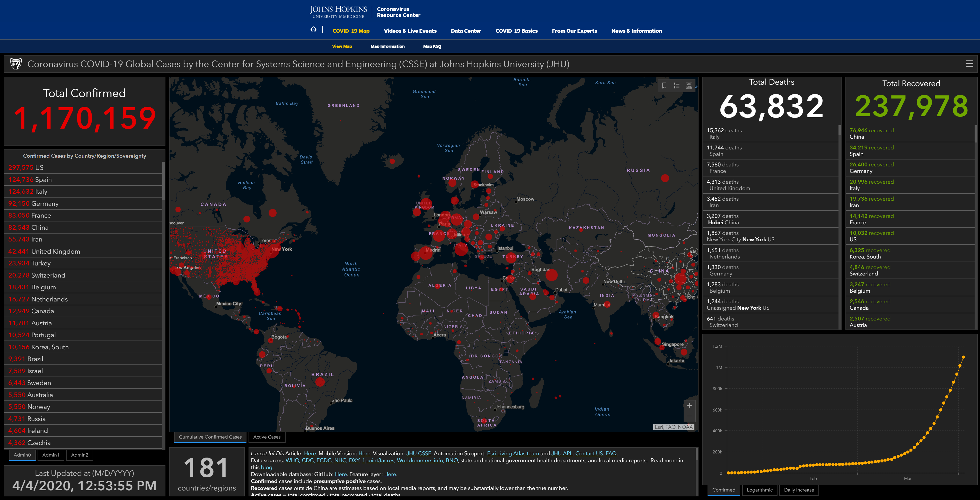The height and width of the screenshot is (500, 980).
Task: Zoom out on the map with minus button
Action: click(689, 416)
